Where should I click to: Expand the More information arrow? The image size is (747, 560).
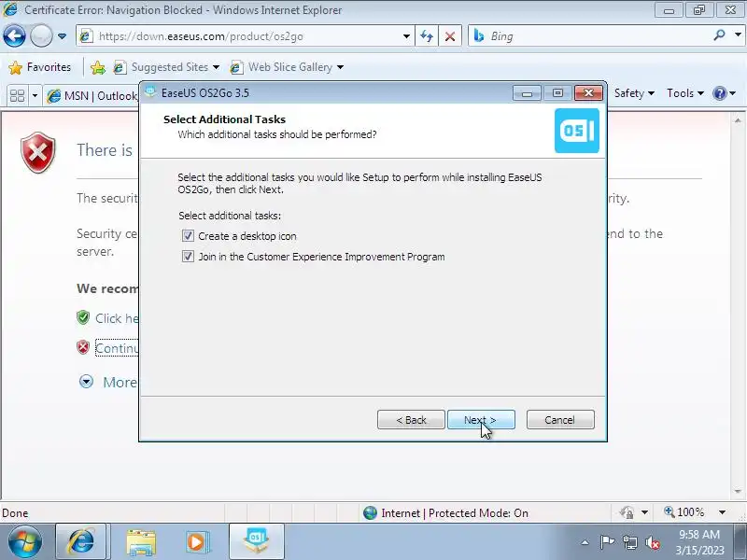click(x=86, y=382)
